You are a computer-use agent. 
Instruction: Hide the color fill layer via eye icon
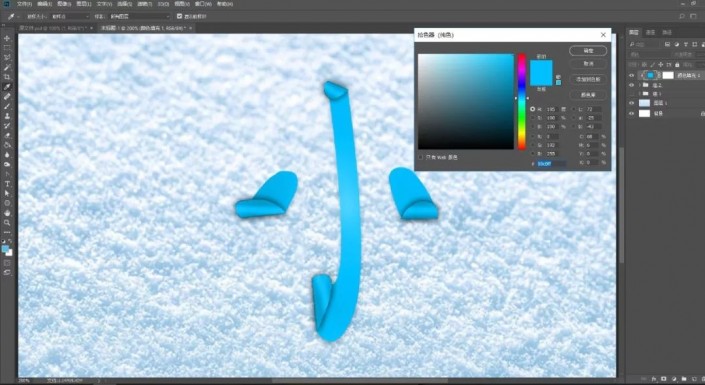coord(632,76)
